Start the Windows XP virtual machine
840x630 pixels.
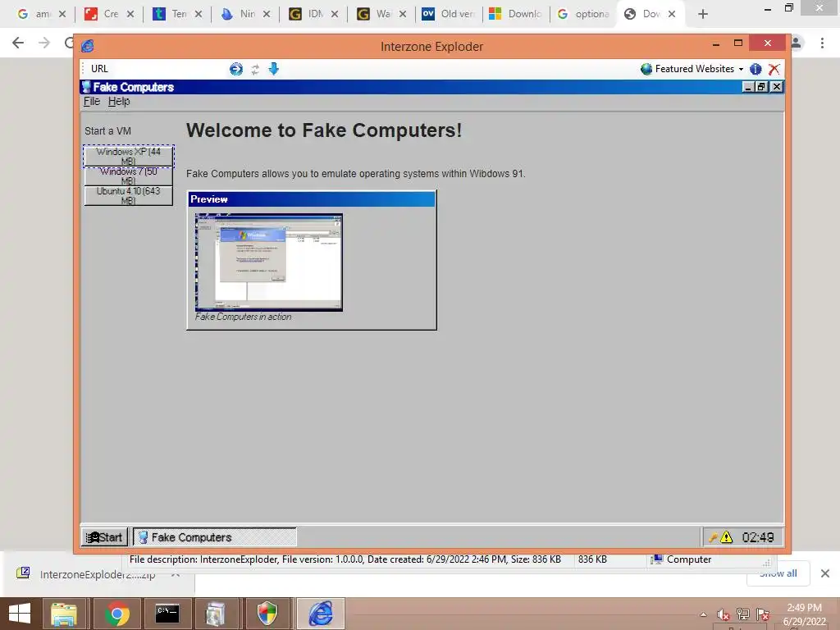pos(129,157)
